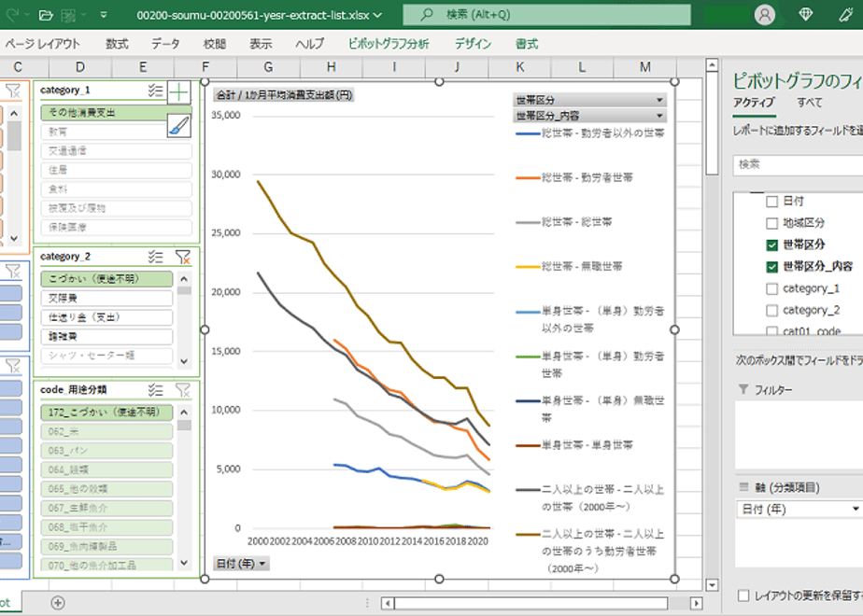Switch to アクティブ tab in field pane

point(754,103)
